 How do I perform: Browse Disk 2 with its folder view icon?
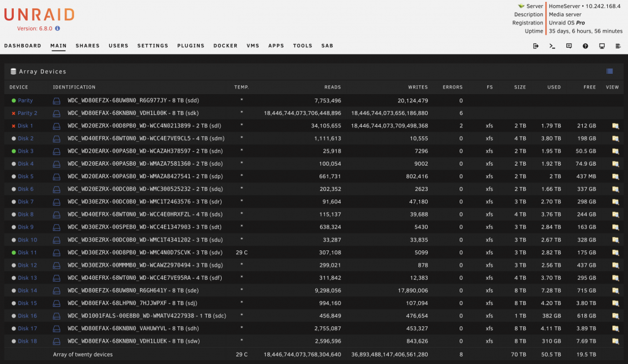click(x=615, y=139)
